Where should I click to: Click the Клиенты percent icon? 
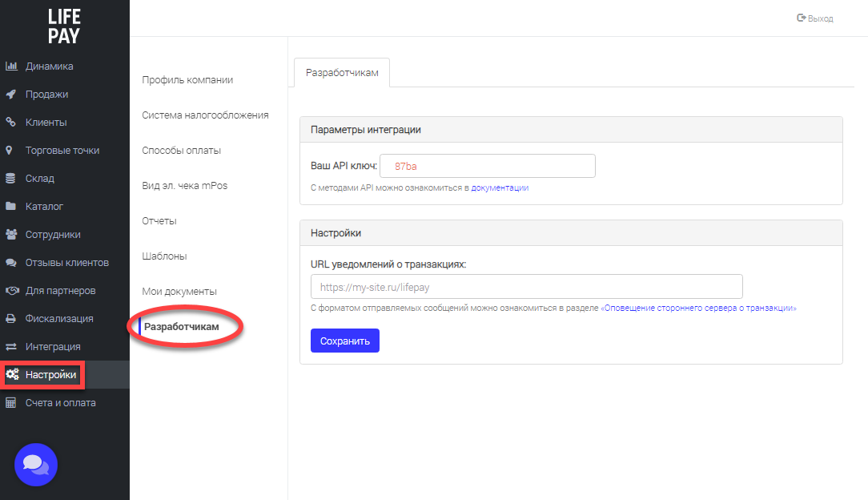(x=10, y=122)
